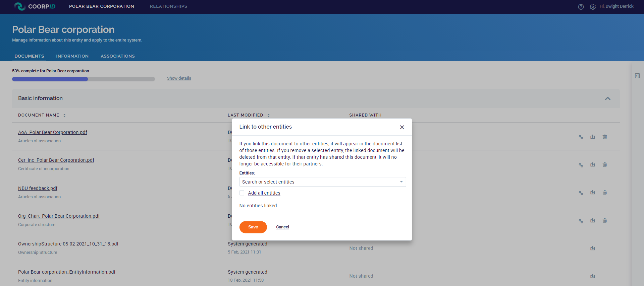644x286 pixels.
Task: Open Polar Bear Corporation nav item
Action: (x=102, y=6)
